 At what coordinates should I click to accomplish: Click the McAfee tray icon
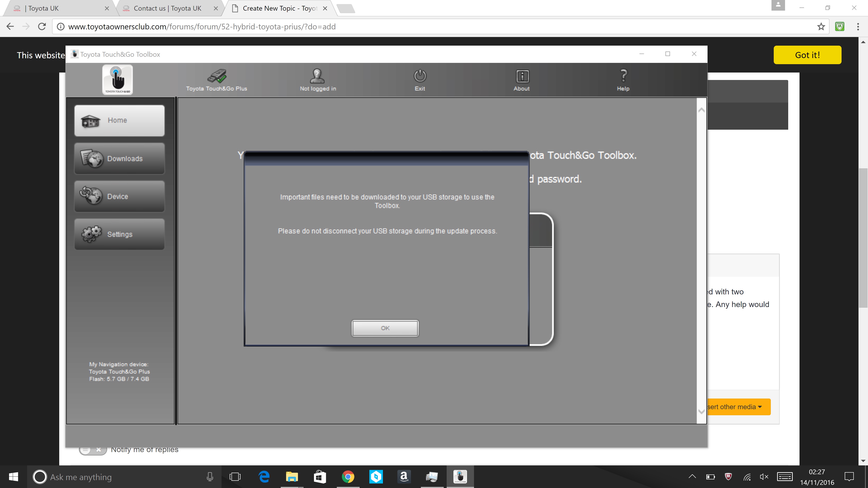[x=728, y=476]
